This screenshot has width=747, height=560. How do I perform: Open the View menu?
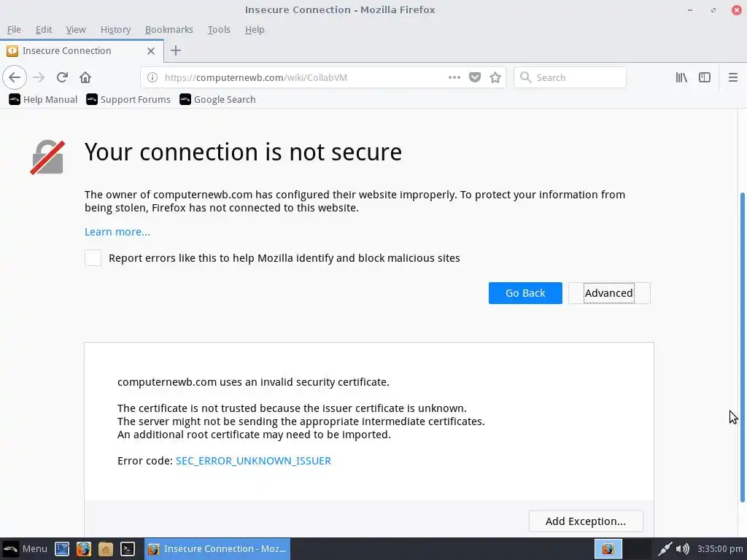click(76, 29)
